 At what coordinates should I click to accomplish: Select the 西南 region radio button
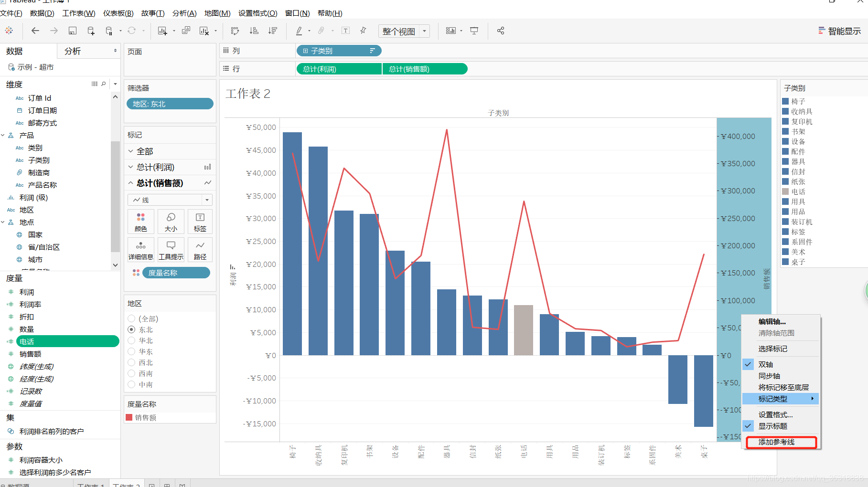point(131,373)
